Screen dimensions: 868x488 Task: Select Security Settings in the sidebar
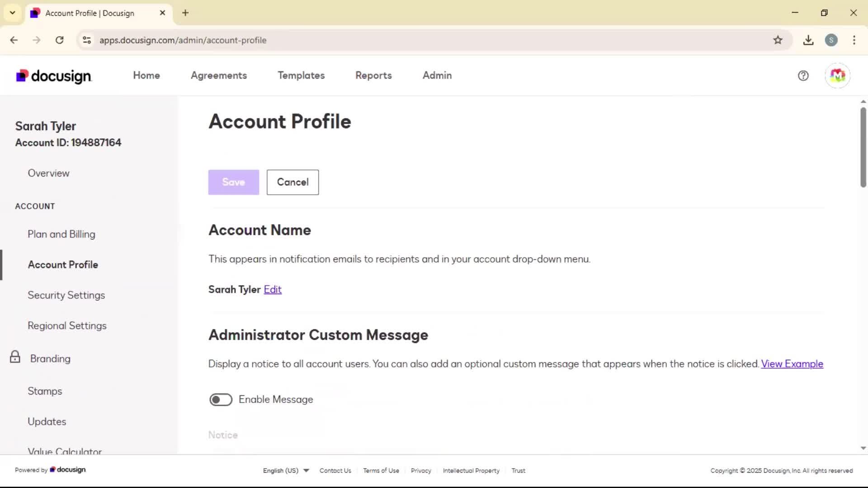[x=66, y=295]
